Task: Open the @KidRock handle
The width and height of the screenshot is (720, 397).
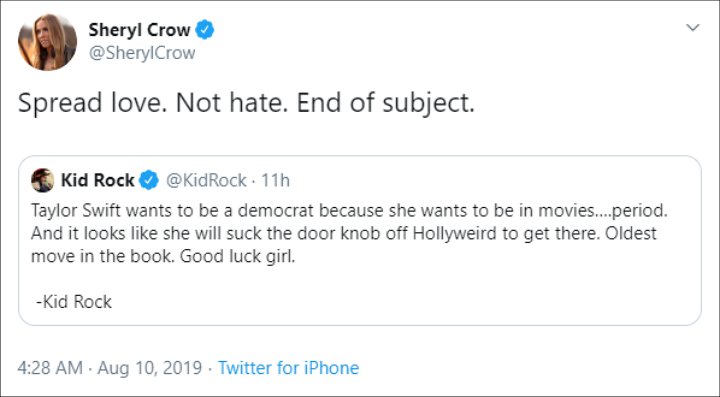Action: click(x=206, y=180)
